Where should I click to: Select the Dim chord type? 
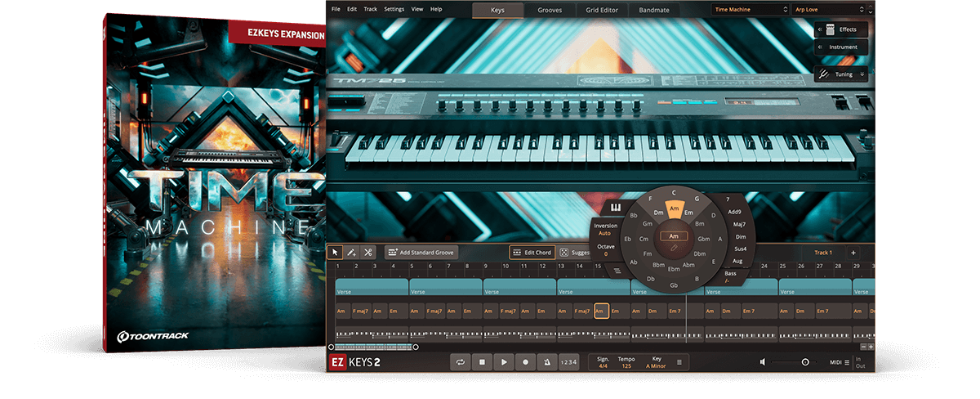(x=741, y=235)
